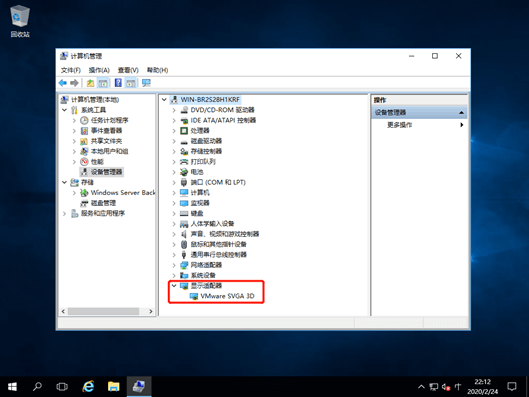529x397 pixels.
Task: Click the scan hardware changes monitor icon
Action: point(146,83)
